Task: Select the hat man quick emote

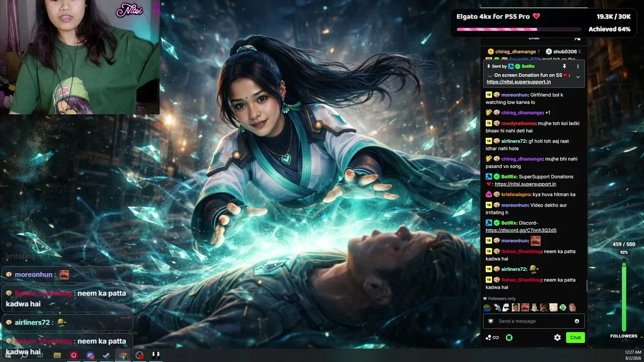Action: pos(544,307)
